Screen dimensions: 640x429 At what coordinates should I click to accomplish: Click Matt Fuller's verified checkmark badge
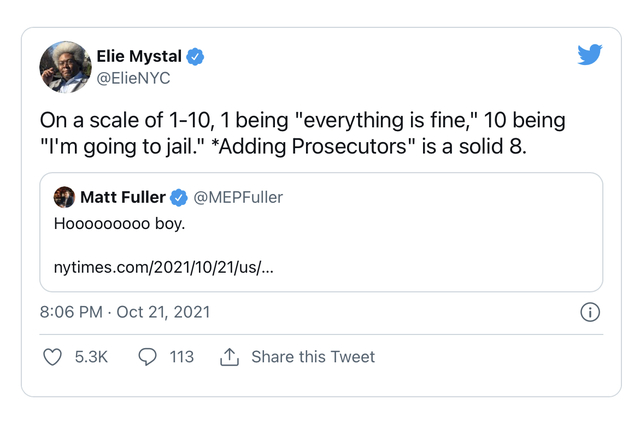[180, 197]
